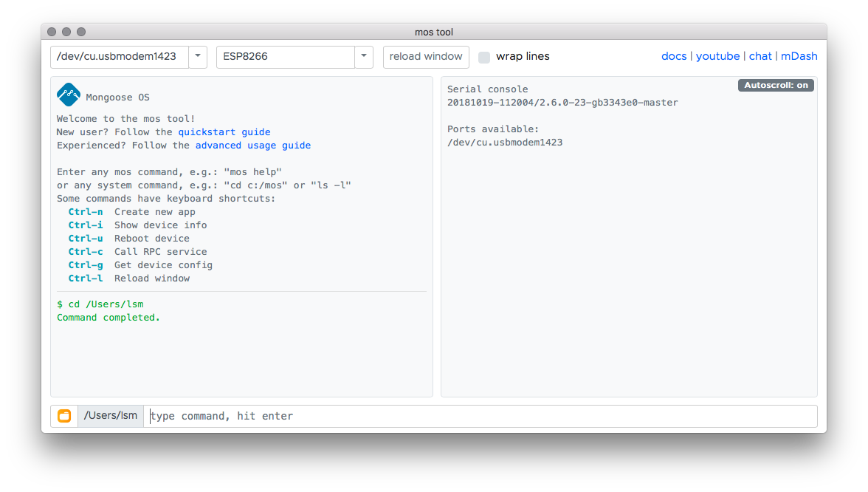This screenshot has height=492, width=868.
Task: Minimize the mos tool window
Action: (66, 32)
